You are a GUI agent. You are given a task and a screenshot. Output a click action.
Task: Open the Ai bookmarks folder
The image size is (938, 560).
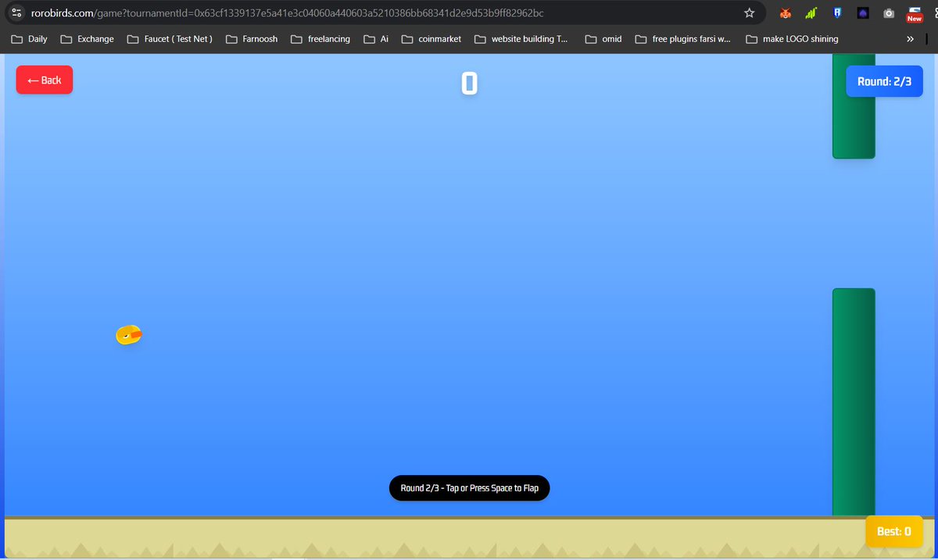pos(376,38)
